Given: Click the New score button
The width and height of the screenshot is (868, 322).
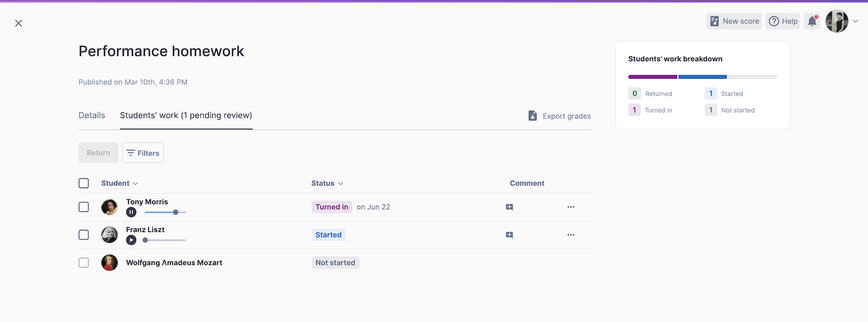Looking at the screenshot, I should [734, 21].
